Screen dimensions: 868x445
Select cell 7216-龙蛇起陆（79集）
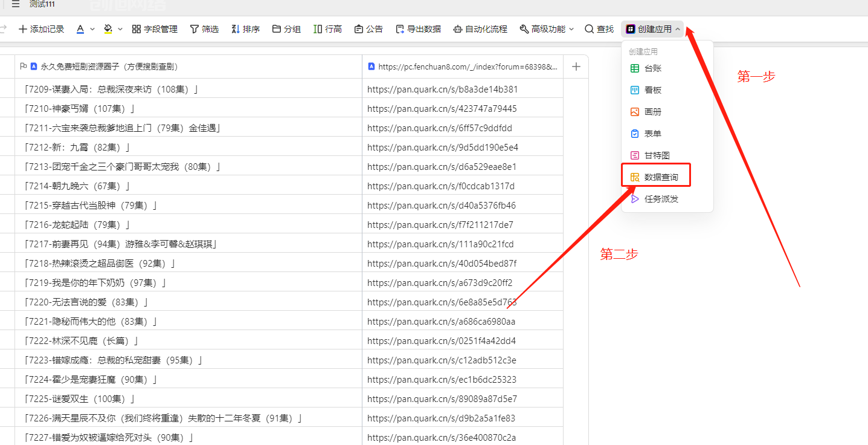coord(188,225)
